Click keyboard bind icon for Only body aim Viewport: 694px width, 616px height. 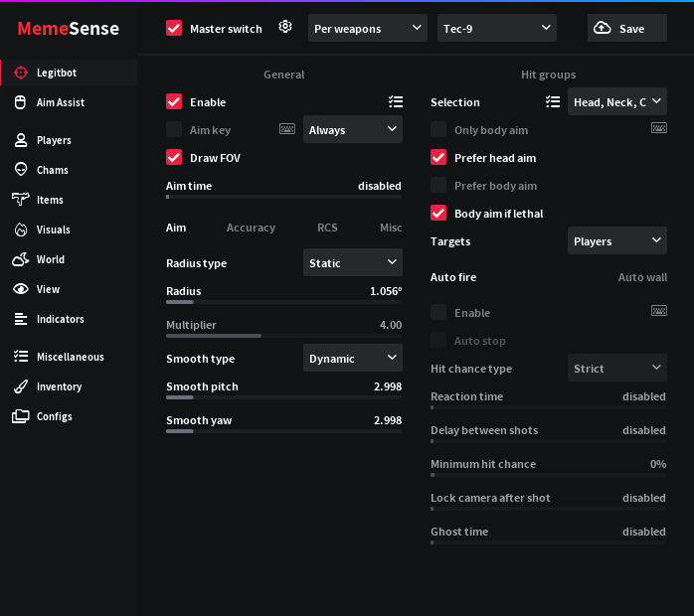pos(658,128)
